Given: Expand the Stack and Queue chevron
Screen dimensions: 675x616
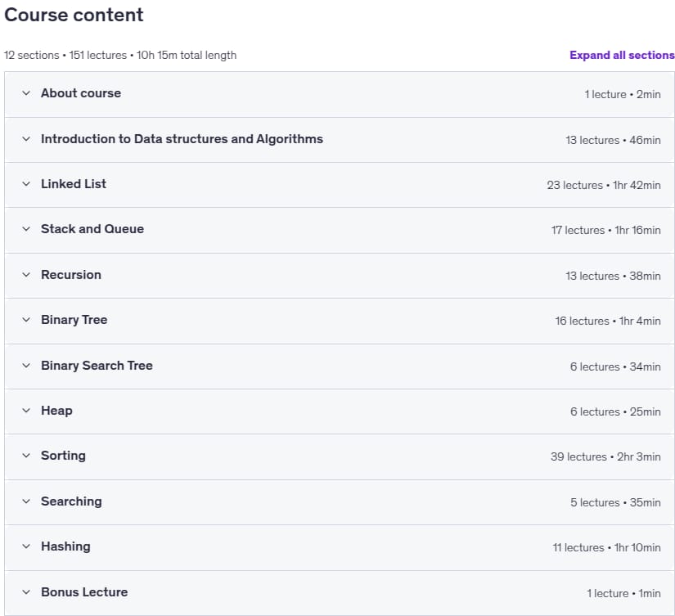Looking at the screenshot, I should pyautogui.click(x=26, y=229).
